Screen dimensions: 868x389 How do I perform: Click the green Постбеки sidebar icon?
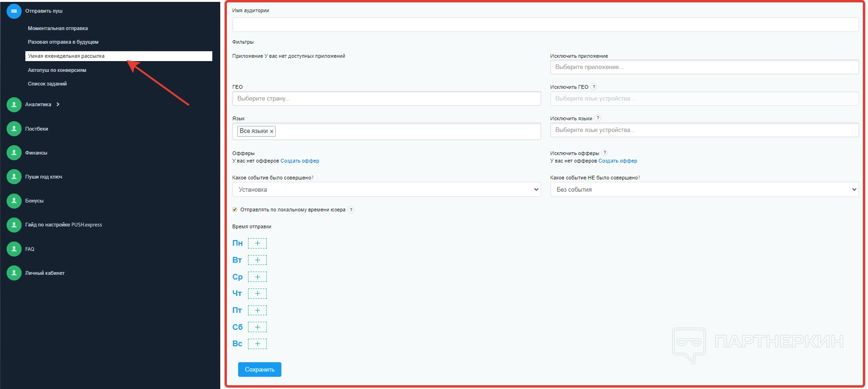pyautogui.click(x=14, y=129)
